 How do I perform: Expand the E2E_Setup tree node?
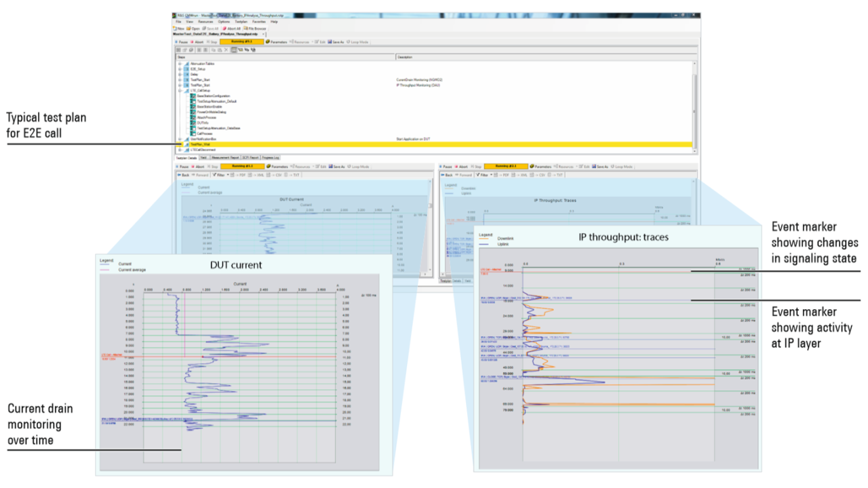coord(180,69)
